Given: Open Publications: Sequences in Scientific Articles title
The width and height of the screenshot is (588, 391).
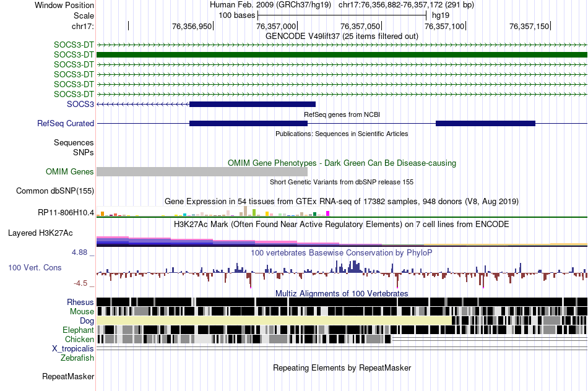Looking at the screenshot, I should click(x=342, y=134).
